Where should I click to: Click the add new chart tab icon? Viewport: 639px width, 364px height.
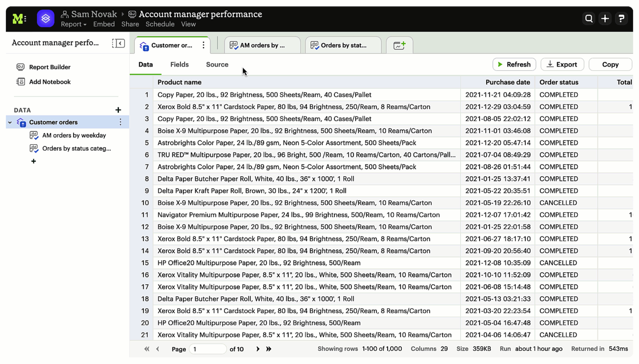point(399,45)
